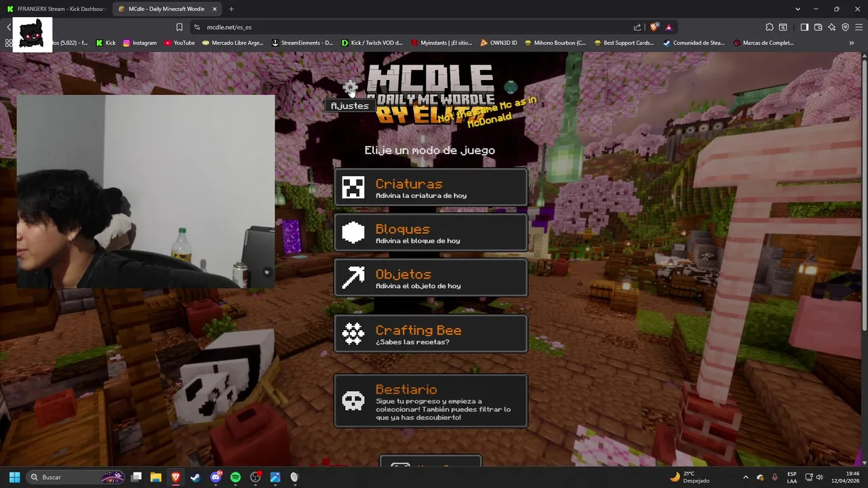The height and width of the screenshot is (488, 868).
Task: Click the share page icon
Action: (637, 27)
